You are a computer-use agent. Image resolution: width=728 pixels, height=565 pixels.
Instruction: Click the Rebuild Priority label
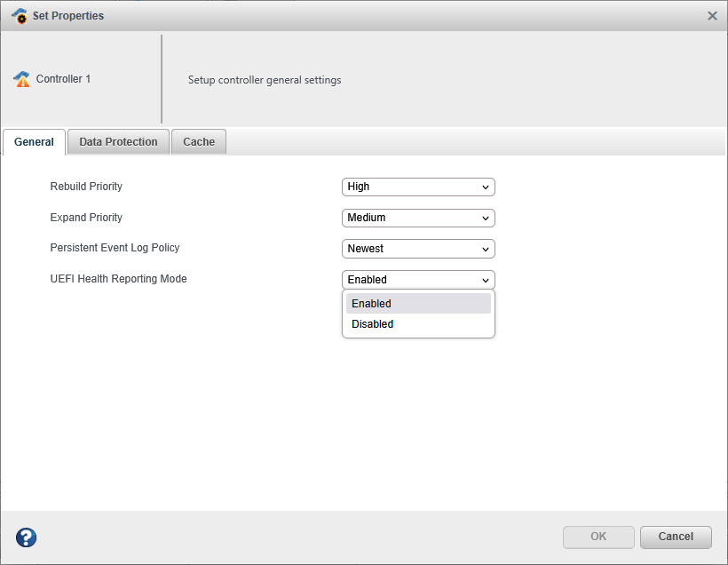[86, 187]
